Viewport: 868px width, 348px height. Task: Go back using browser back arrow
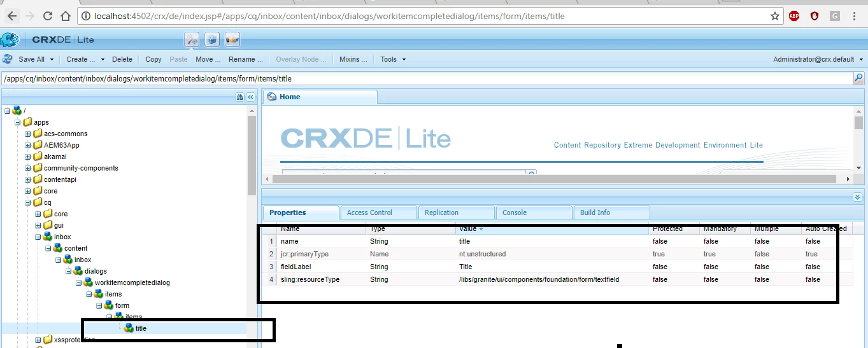tap(12, 16)
